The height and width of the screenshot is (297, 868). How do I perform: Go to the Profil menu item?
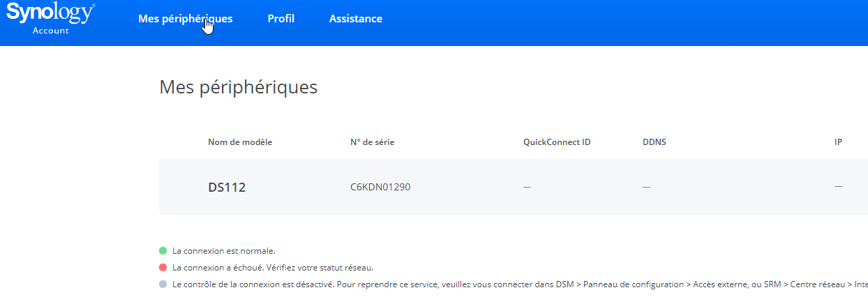(281, 19)
